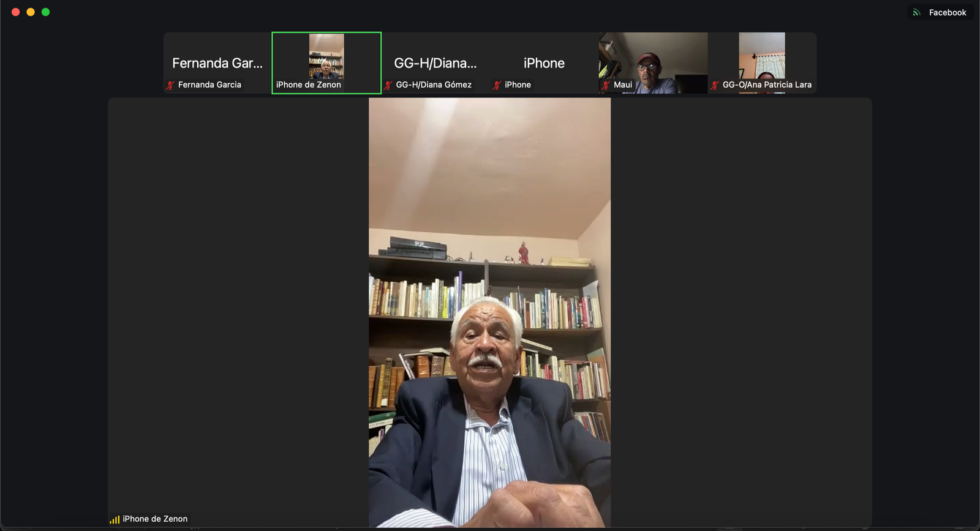This screenshot has height=531, width=980.
Task: Click the large 'Fernanda Gar...' title text
Action: tap(217, 63)
